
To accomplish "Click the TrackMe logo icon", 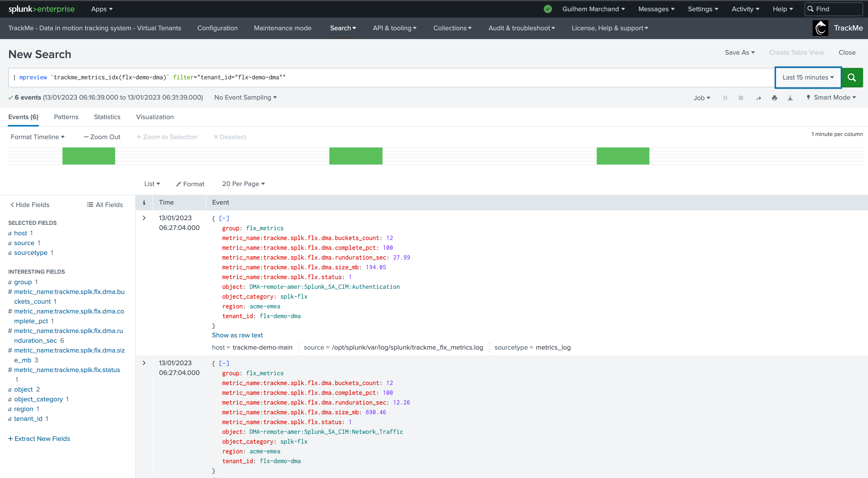I will pos(820,28).
